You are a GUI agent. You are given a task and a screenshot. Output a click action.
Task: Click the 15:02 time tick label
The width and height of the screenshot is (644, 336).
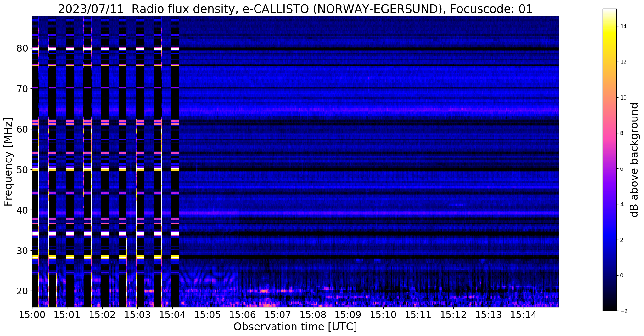click(x=102, y=315)
